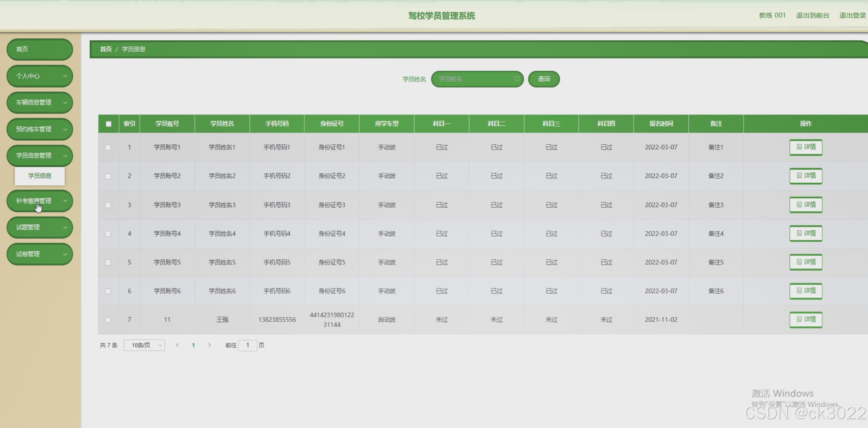Screen dimensions: 868x428
Task: Click the 前往 page number input box
Action: [247, 345]
